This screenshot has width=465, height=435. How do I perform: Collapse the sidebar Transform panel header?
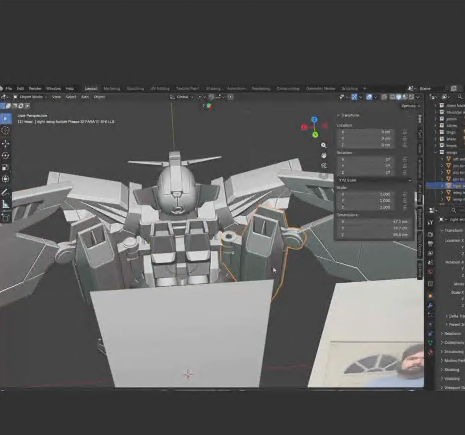coord(349,115)
